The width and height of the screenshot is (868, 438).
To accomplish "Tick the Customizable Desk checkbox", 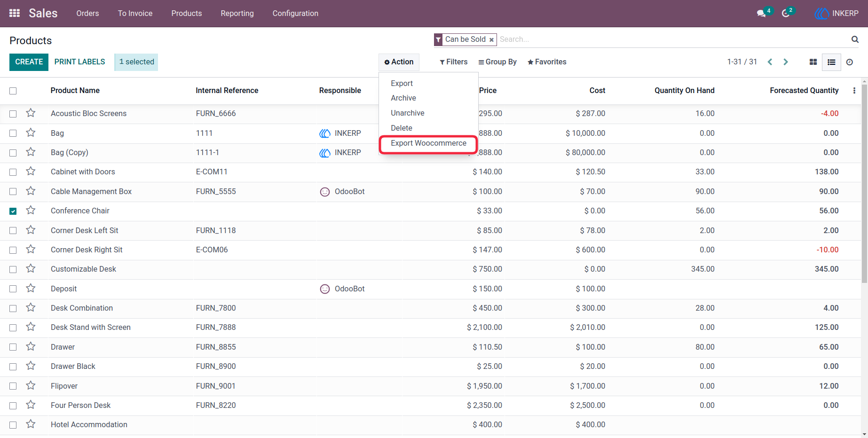I will 13,269.
